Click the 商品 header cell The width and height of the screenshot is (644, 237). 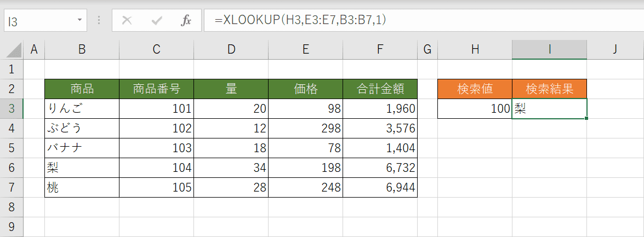[x=82, y=89]
